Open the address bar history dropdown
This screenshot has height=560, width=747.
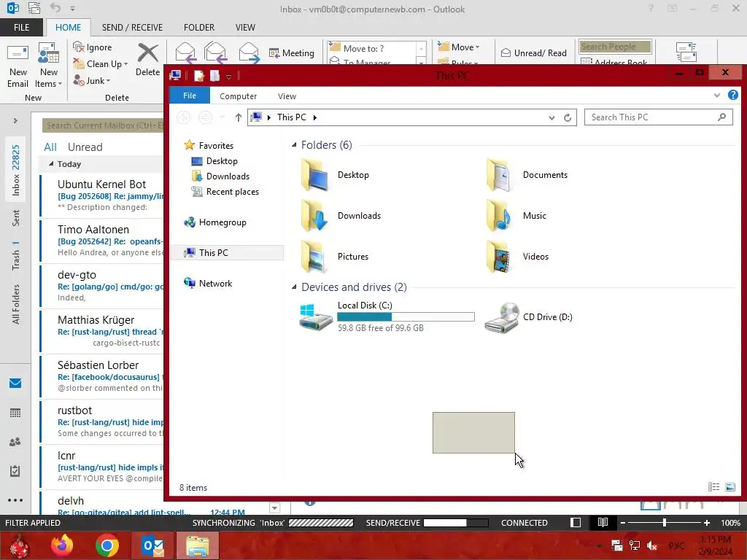[551, 117]
